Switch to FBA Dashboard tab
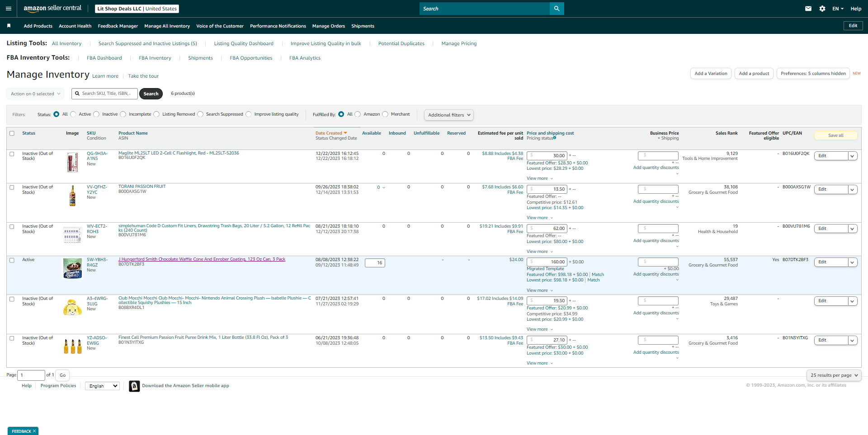The image size is (868, 435). (104, 58)
